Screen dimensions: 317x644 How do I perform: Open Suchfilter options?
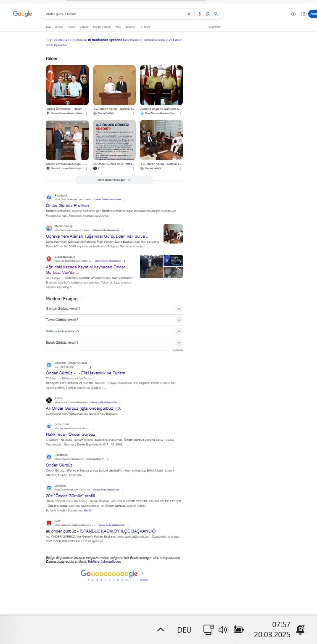[214, 27]
